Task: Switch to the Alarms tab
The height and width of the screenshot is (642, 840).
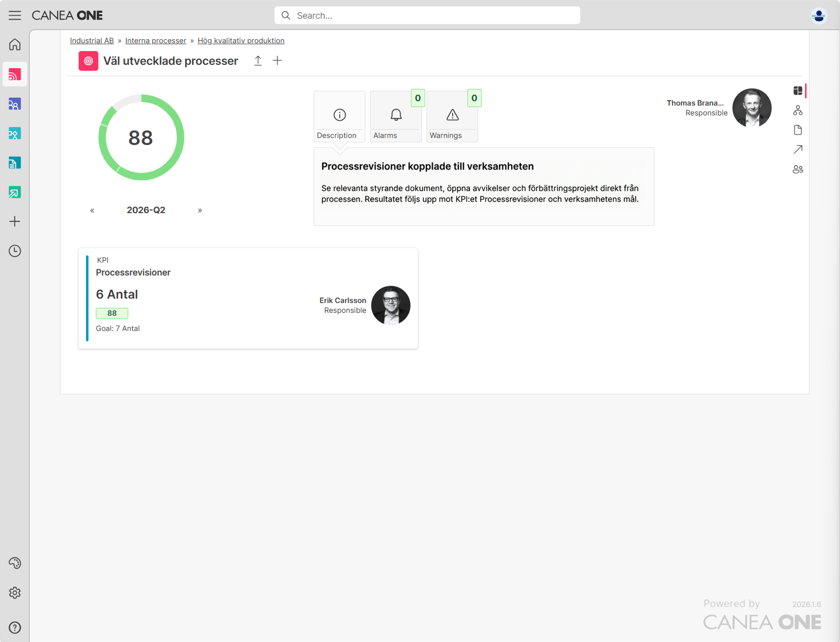Action: pos(396,117)
